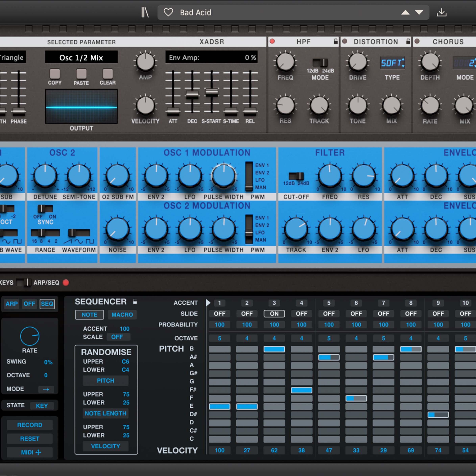Image resolution: width=476 pixels, height=476 pixels.
Task: Select next preset with down arrow
Action: click(x=419, y=12)
